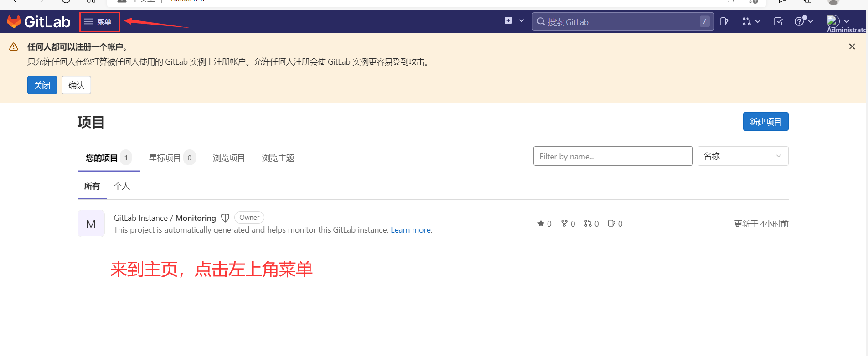
Task: Follow the Learn more link
Action: coord(411,230)
